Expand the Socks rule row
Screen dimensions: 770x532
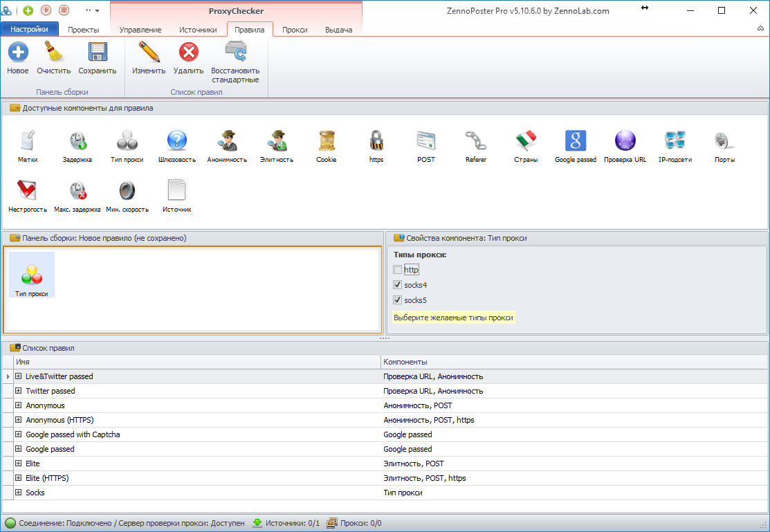[x=18, y=492]
